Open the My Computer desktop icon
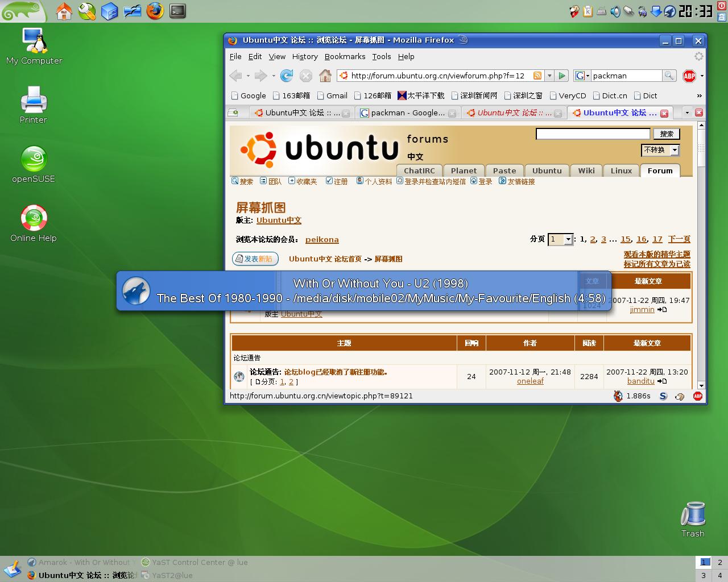 (x=34, y=46)
